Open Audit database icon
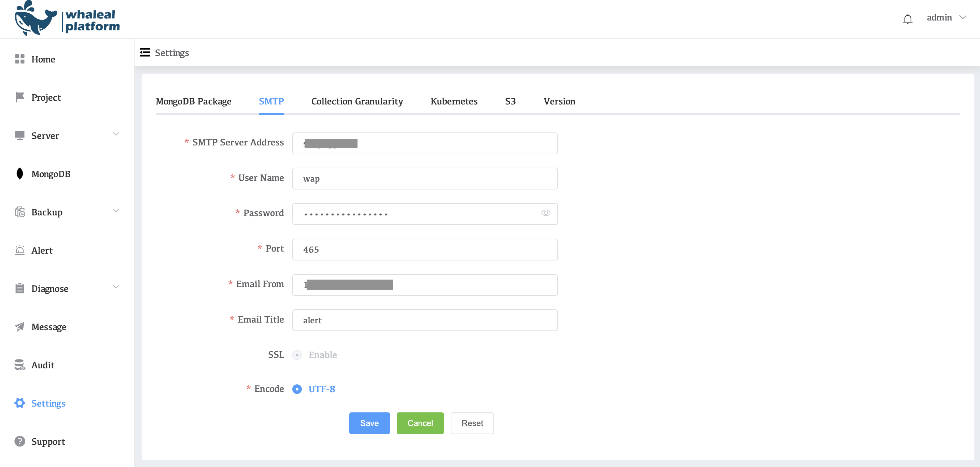This screenshot has width=980, height=467. click(20, 365)
